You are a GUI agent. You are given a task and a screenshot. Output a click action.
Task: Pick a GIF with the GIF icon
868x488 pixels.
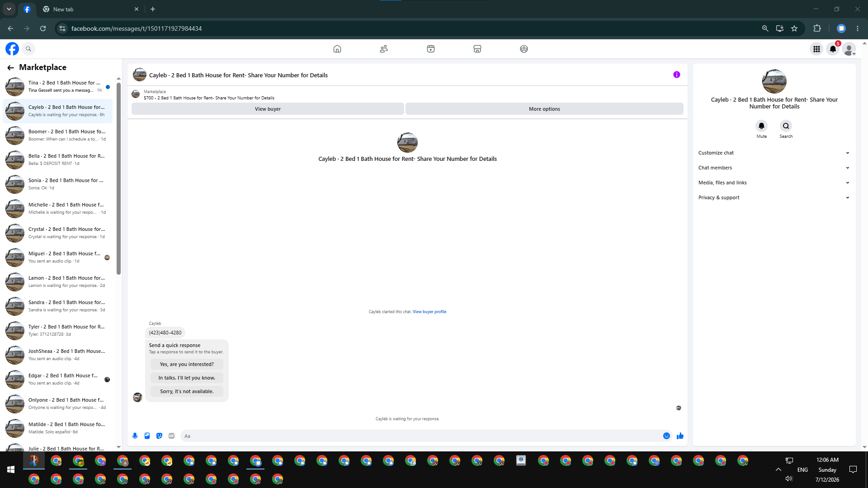click(171, 436)
